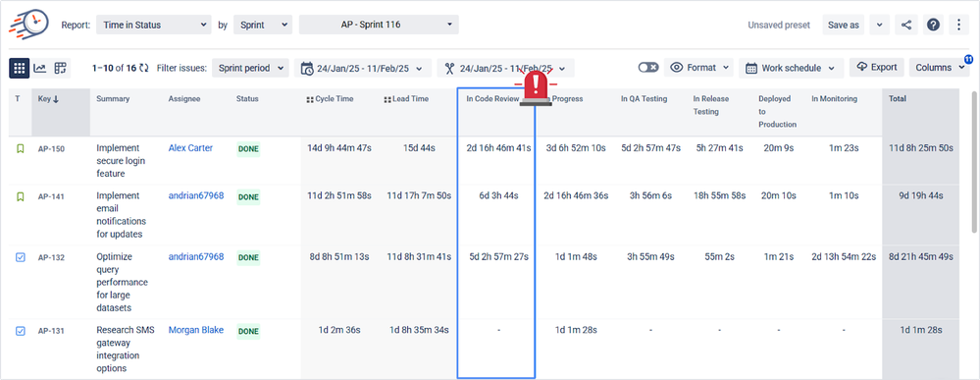Viewport: 980px width, 380px height.
Task: Click QA testing value 5d 2h 57m 47s
Action: click(650, 148)
